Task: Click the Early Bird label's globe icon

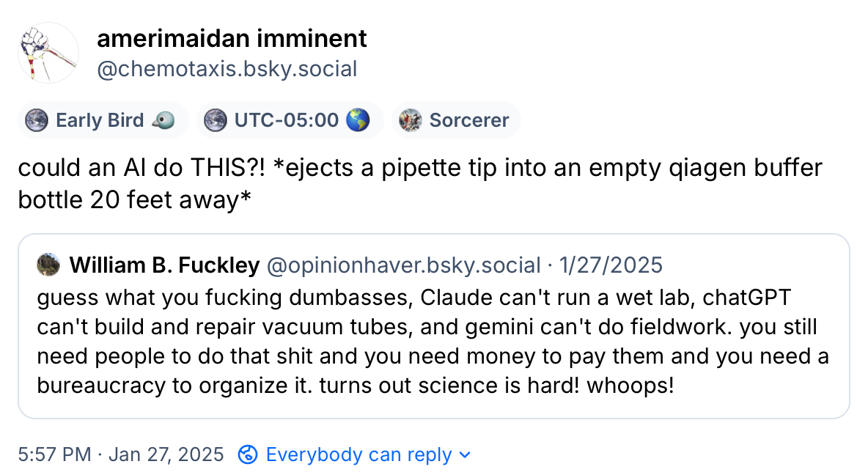Action: [x=37, y=120]
